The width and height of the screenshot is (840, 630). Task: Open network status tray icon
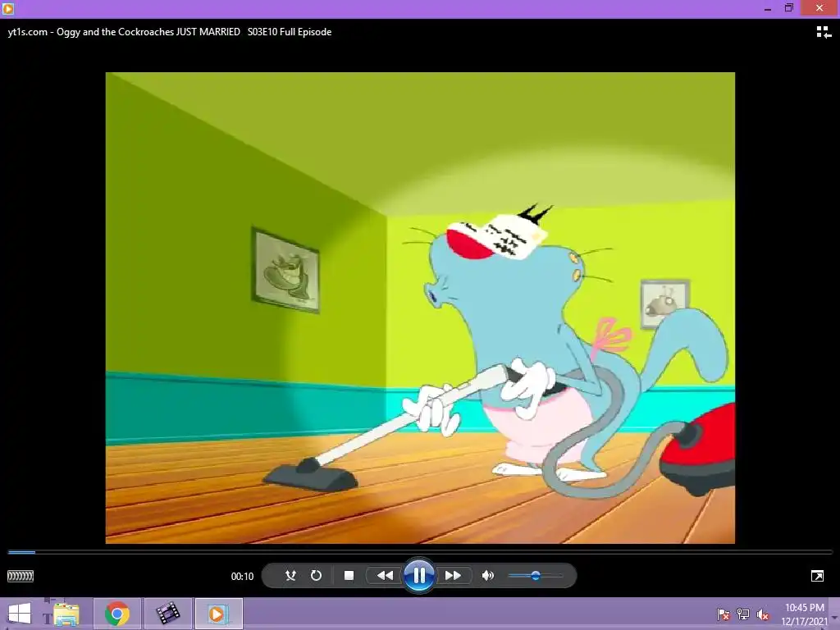pos(743,614)
